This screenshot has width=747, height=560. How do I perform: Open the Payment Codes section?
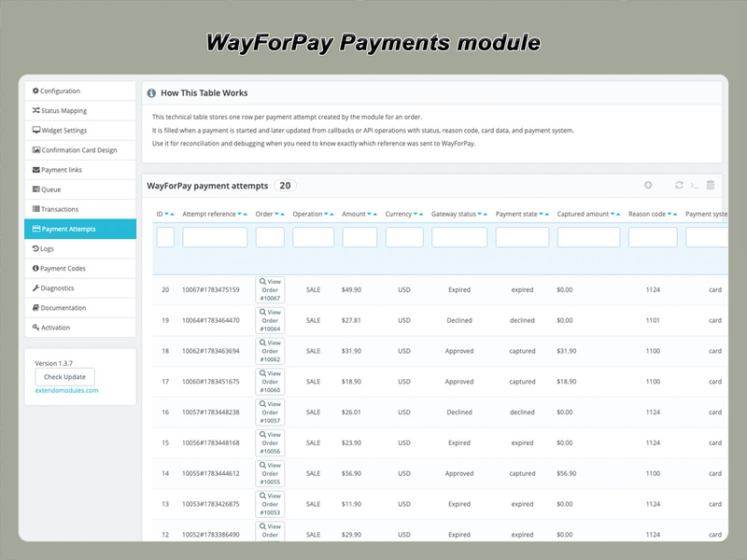click(x=80, y=269)
